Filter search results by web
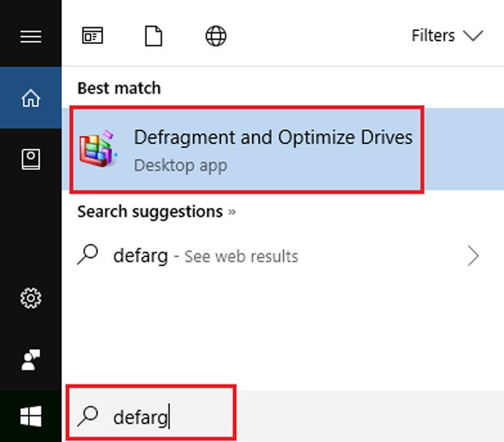The height and width of the screenshot is (442, 504). 216,36
